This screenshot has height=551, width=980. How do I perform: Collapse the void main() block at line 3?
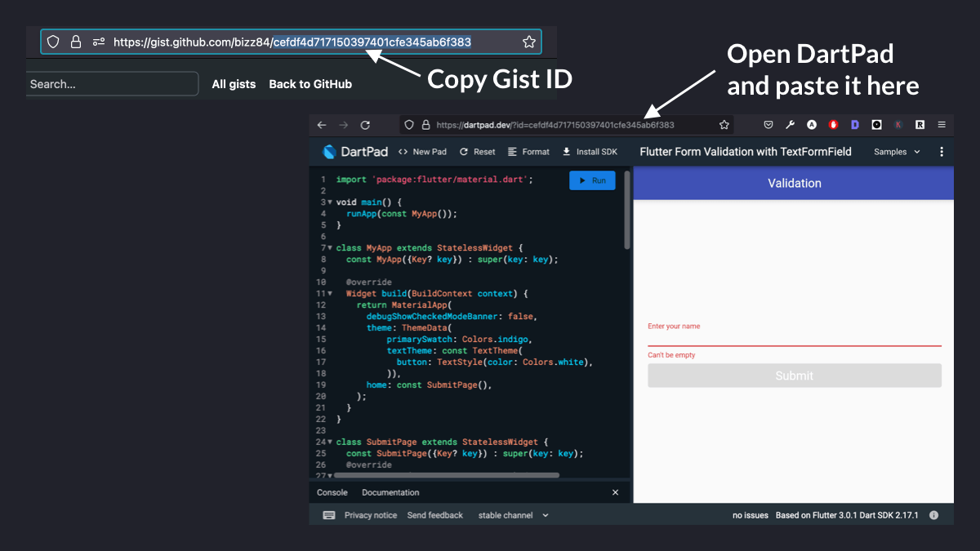(x=329, y=202)
